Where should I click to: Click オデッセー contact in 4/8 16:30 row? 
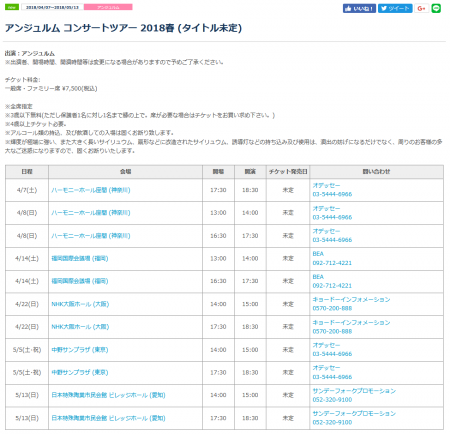click(326, 231)
